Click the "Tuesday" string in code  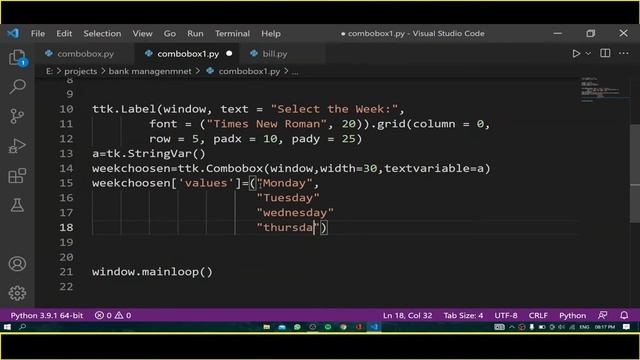[x=288, y=198]
